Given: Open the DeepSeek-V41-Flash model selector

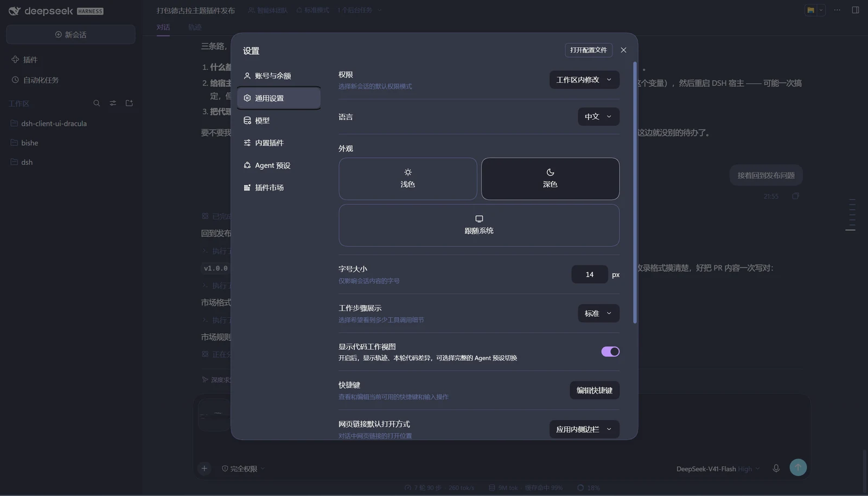Looking at the screenshot, I should click(718, 469).
